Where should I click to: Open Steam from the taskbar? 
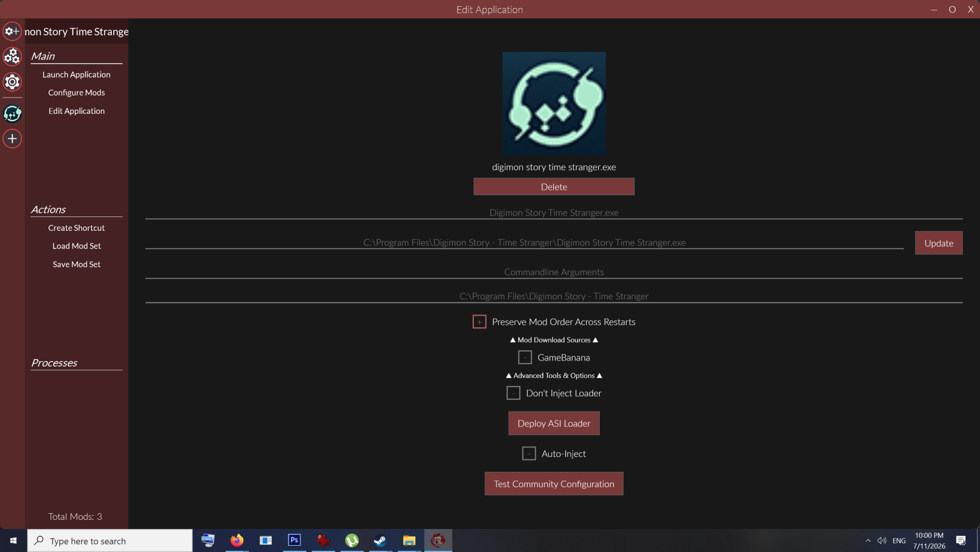(380, 540)
